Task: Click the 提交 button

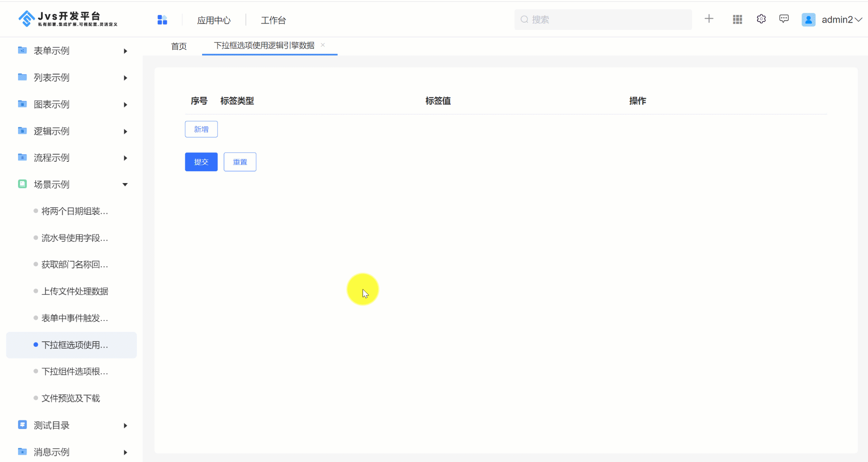Action: (x=201, y=162)
